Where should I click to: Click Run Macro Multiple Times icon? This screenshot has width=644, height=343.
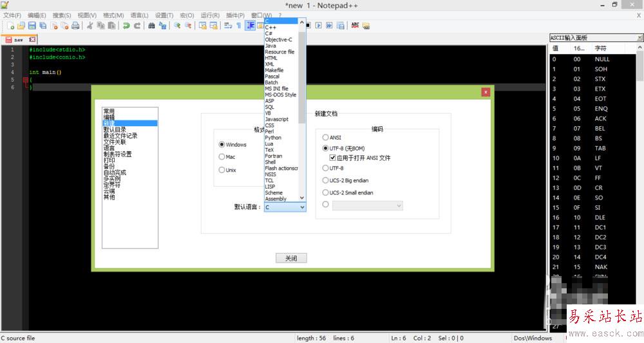click(x=329, y=26)
